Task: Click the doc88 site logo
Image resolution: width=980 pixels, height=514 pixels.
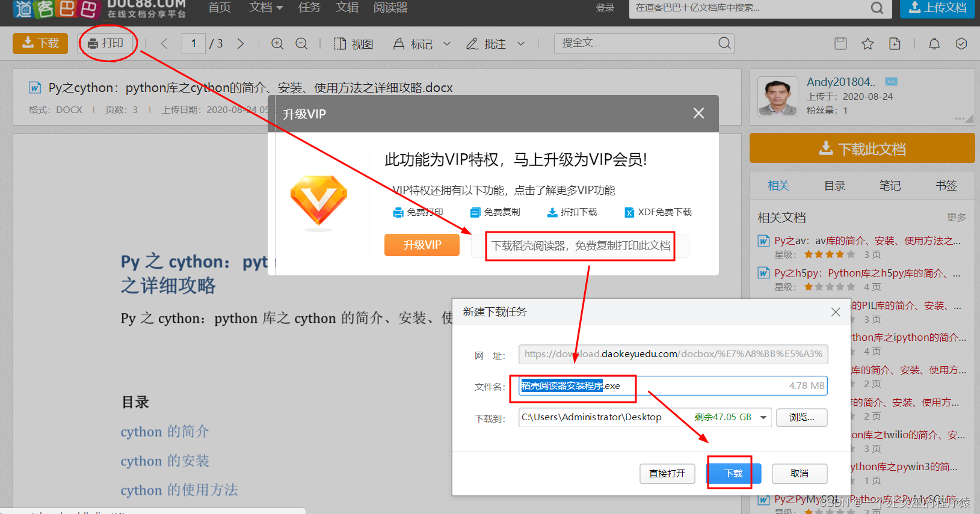Action: tap(99, 8)
